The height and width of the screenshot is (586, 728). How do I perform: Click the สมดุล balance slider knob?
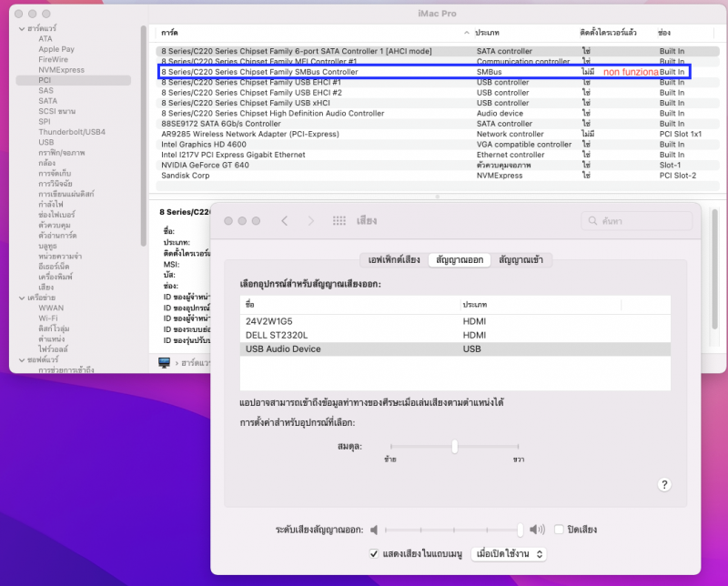[454, 446]
